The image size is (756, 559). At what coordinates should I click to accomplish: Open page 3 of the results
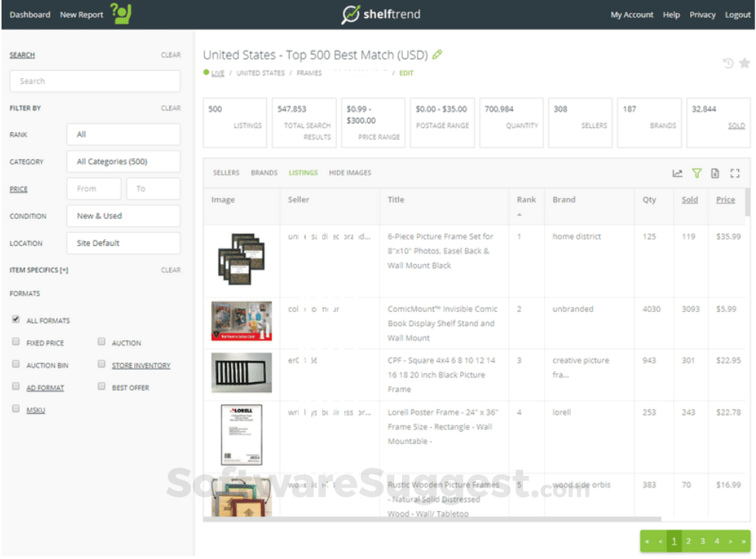[x=702, y=541]
